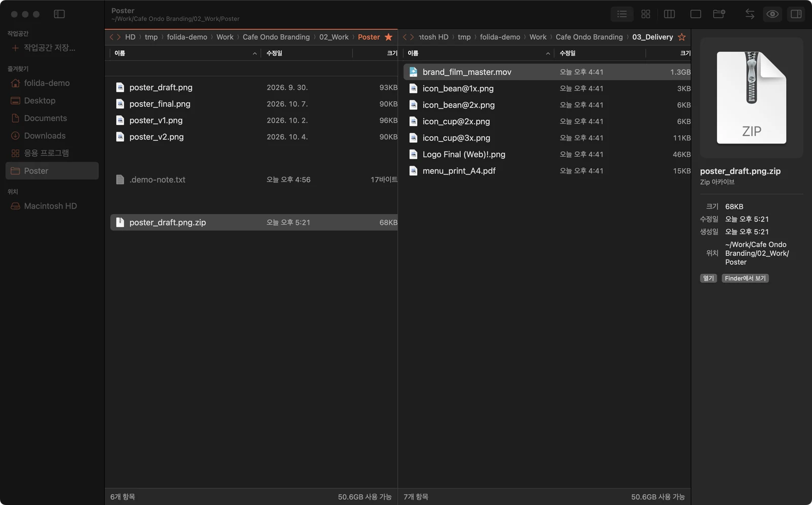Go back in right pane path bar
812x505 pixels.
click(x=405, y=37)
